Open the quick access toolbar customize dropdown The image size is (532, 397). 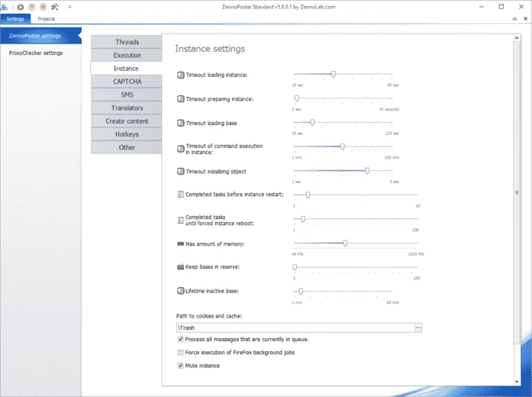click(69, 6)
